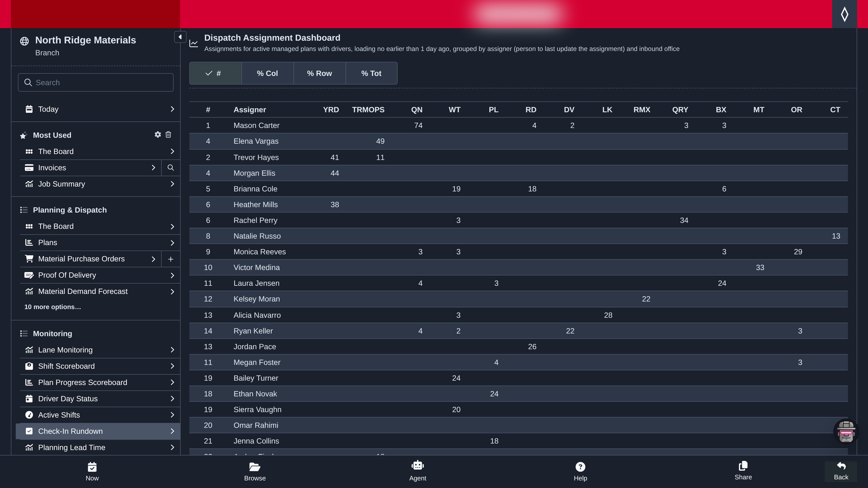The image size is (868, 488).
Task: Click the Proof Of Delivery icon
Action: pyautogui.click(x=29, y=275)
